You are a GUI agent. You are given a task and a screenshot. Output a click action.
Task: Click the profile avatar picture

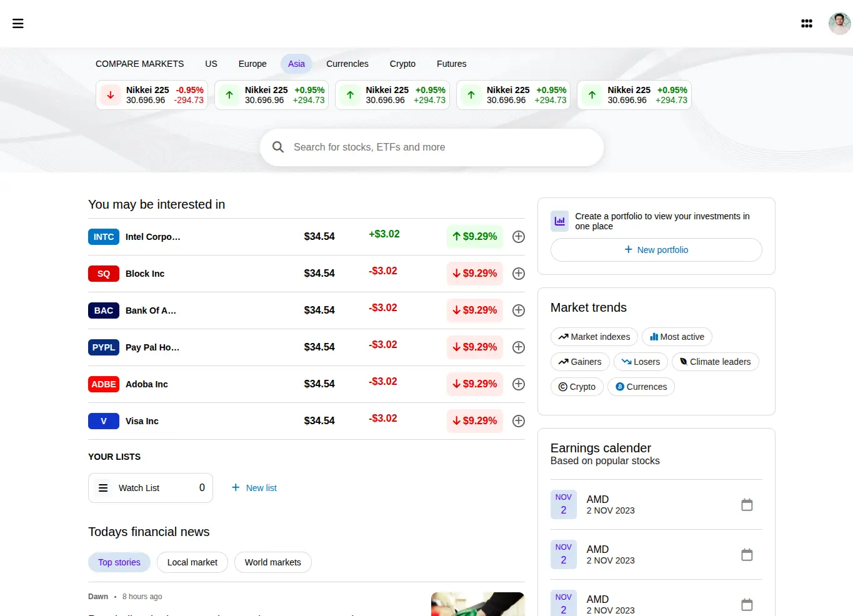click(x=839, y=23)
